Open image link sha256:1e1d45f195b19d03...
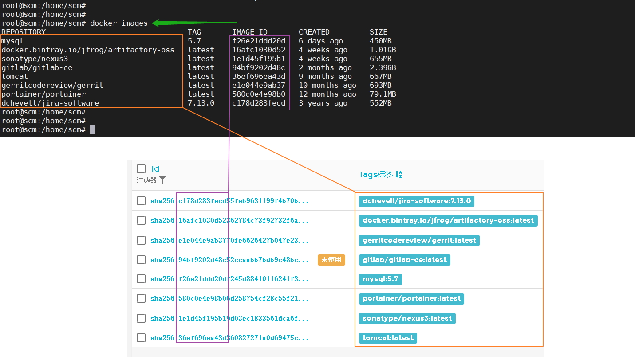Viewport: 635px width, 364px height. click(229, 318)
